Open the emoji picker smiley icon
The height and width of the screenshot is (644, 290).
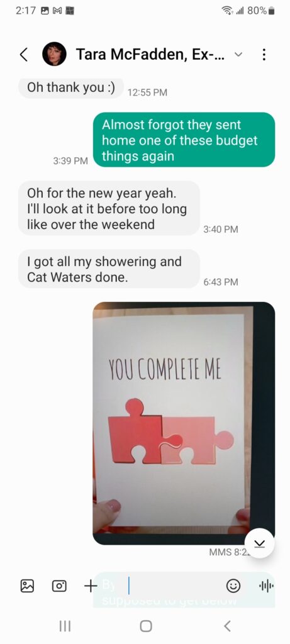pyautogui.click(x=234, y=586)
